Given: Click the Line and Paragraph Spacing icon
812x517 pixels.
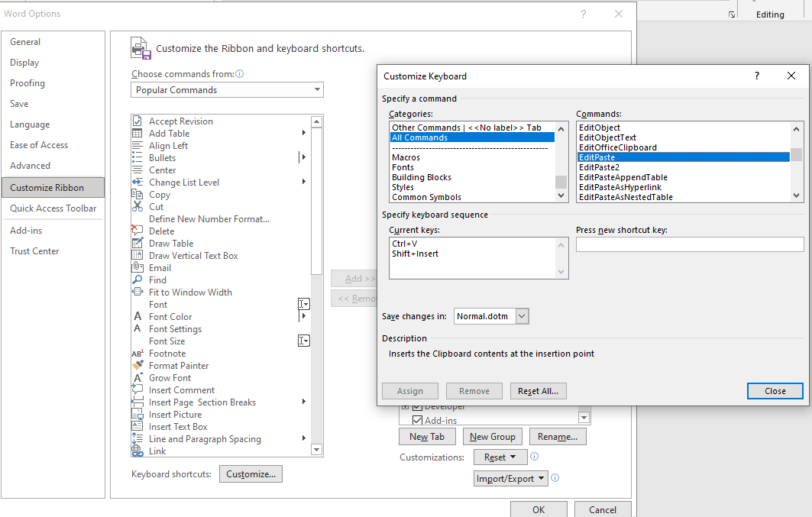Looking at the screenshot, I should (137, 439).
